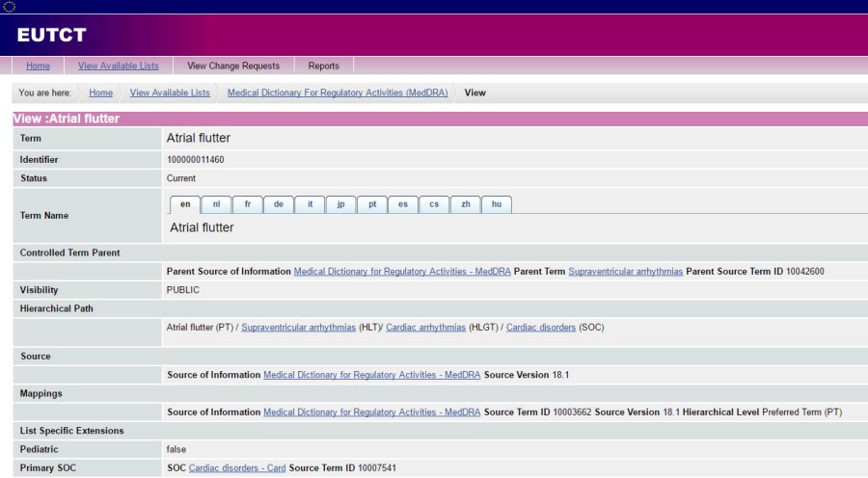Viewport: 868px width, 478px height.
Task: Open the Reports menu item
Action: (x=324, y=66)
